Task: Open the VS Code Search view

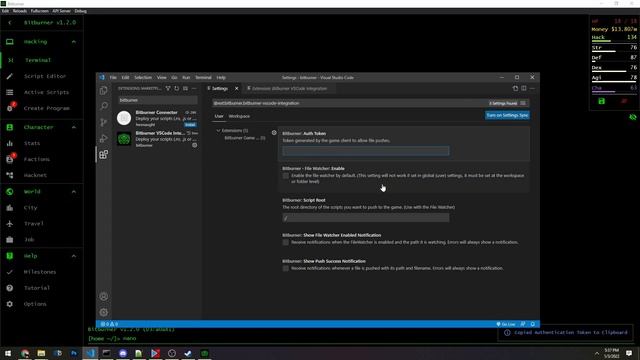Action: tap(104, 106)
